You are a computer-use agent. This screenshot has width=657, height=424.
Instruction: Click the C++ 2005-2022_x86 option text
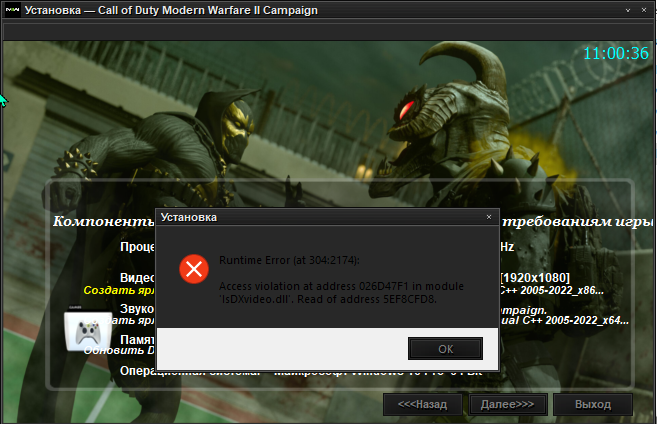click(x=550, y=290)
